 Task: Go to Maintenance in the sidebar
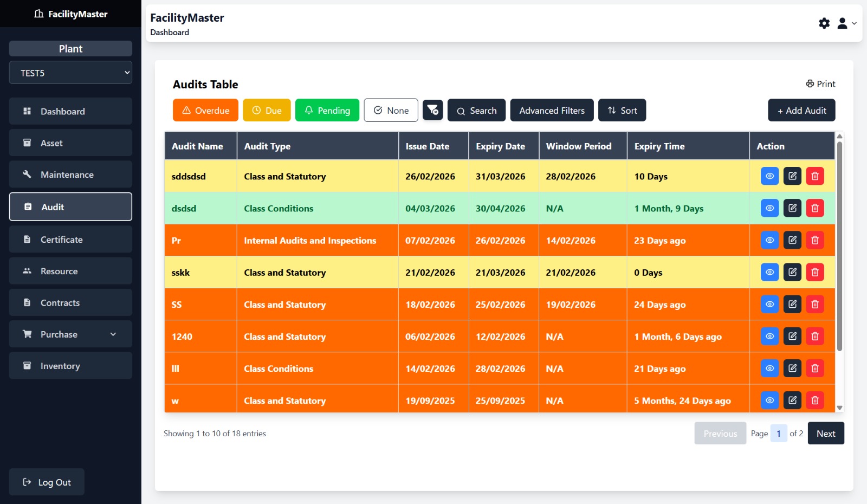[70, 175]
